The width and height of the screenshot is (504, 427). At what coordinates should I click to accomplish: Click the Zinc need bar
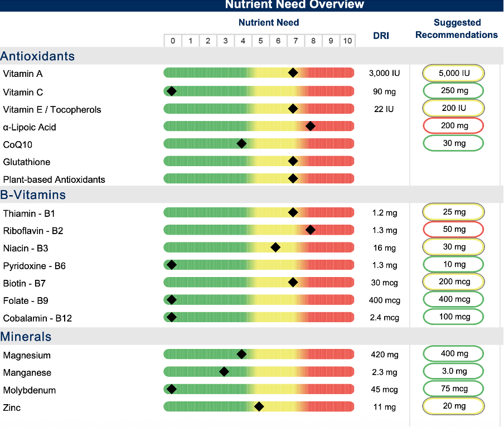coord(259,406)
